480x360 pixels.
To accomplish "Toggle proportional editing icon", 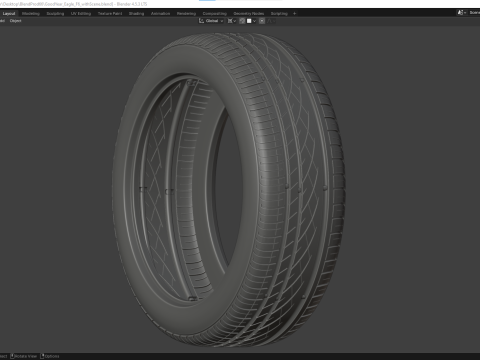I will coord(262,21).
